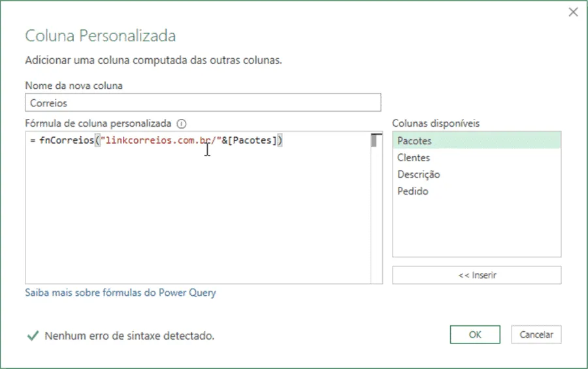Viewport: 588px width, 369px height.
Task: Click on [Pacotes] reference in the formula
Action: 252,140
